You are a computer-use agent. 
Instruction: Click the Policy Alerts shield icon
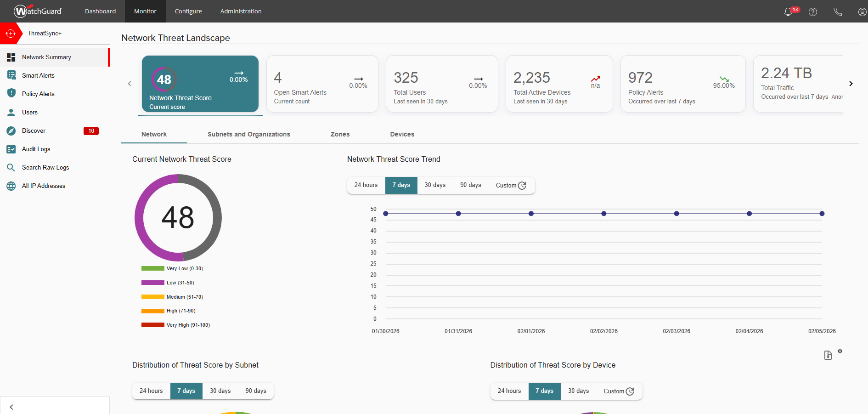coord(11,93)
